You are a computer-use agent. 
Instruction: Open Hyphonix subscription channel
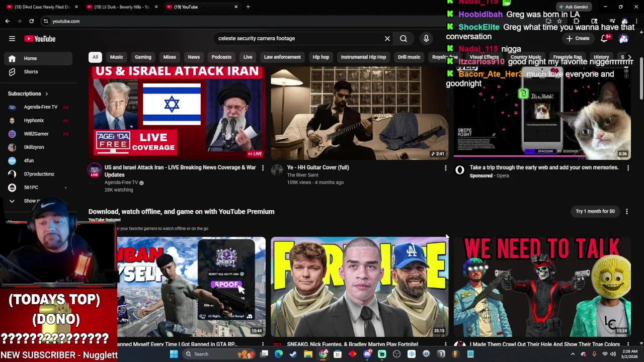point(39,121)
